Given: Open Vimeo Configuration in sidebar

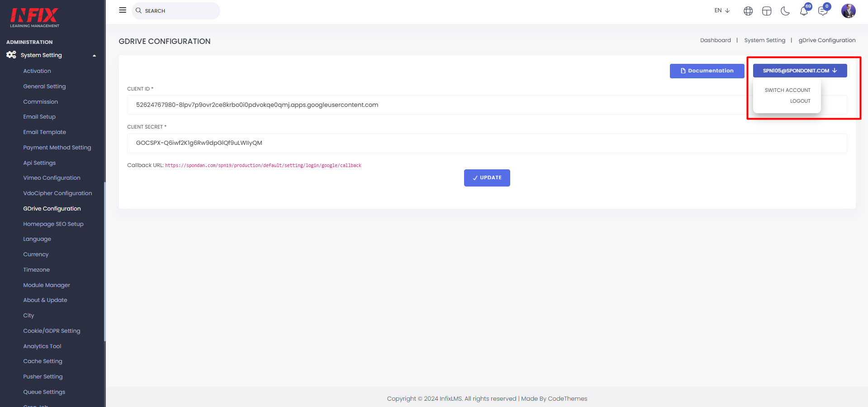Looking at the screenshot, I should [52, 178].
